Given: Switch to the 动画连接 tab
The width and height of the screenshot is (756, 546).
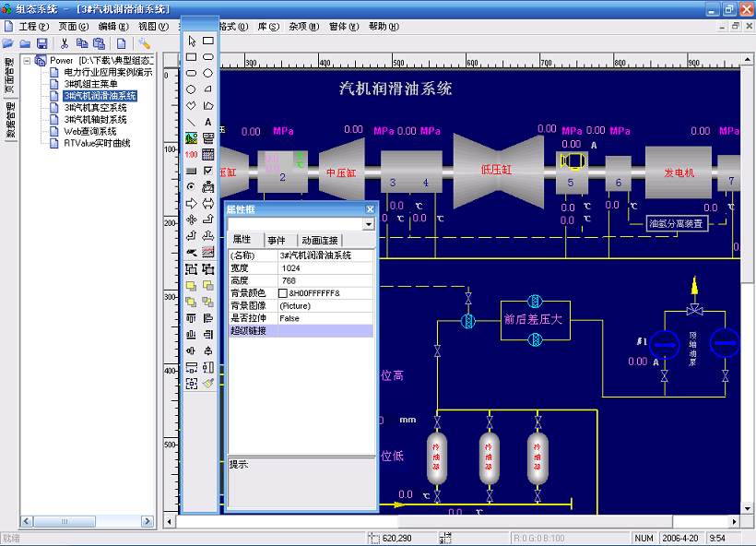Looking at the screenshot, I should [318, 240].
